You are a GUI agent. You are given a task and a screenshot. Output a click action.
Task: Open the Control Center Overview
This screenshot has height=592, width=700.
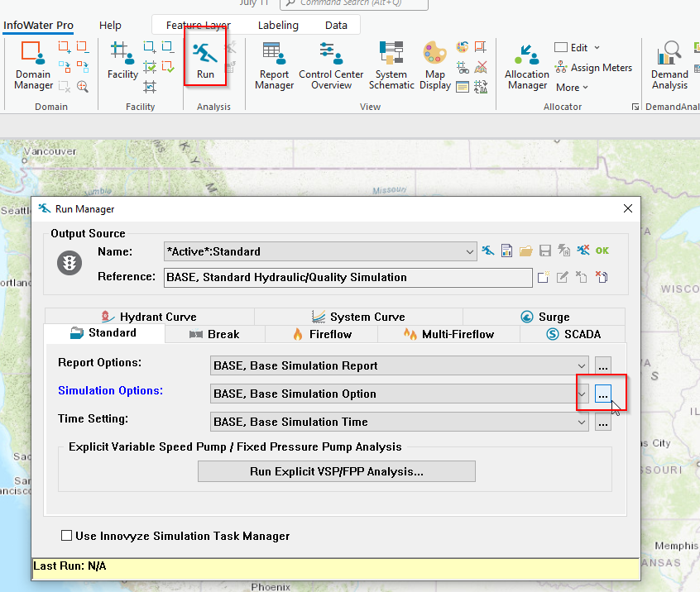pyautogui.click(x=332, y=66)
